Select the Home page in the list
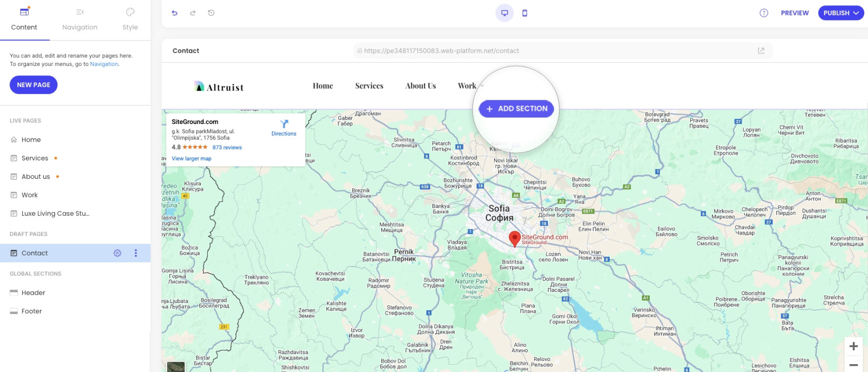Viewport: 868px width, 372px height. pos(31,140)
